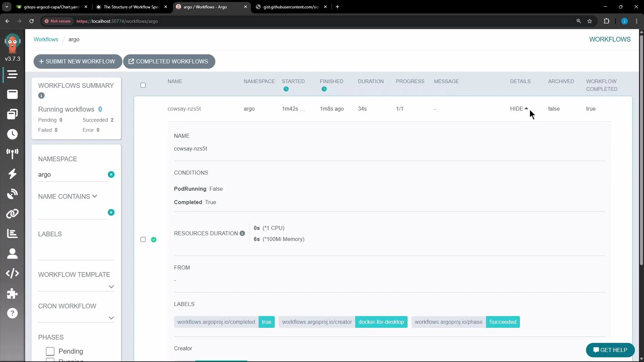Click the browser address bar URL

pyautogui.click(x=117, y=21)
